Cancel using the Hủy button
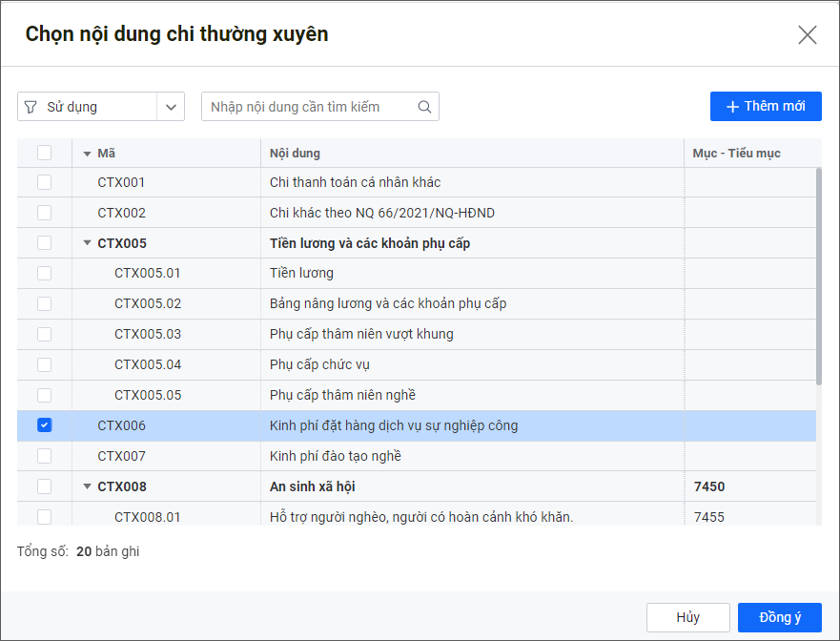The width and height of the screenshot is (840, 641). click(x=687, y=617)
